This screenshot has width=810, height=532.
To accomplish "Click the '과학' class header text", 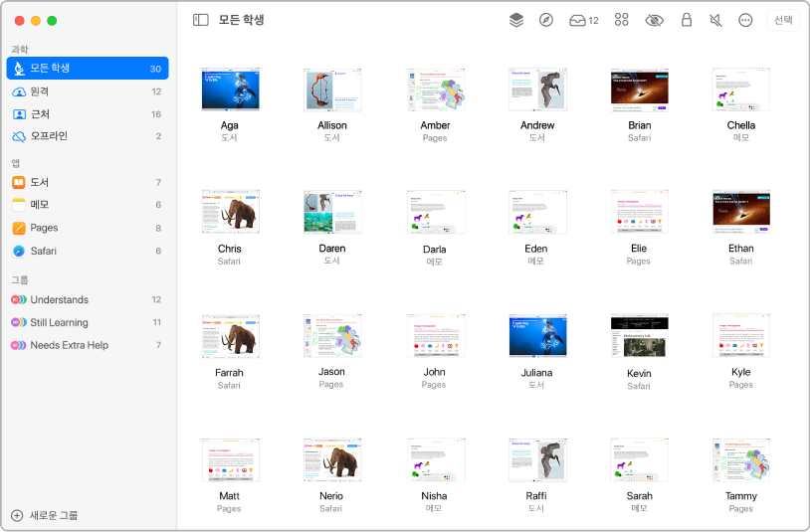I will [x=20, y=49].
